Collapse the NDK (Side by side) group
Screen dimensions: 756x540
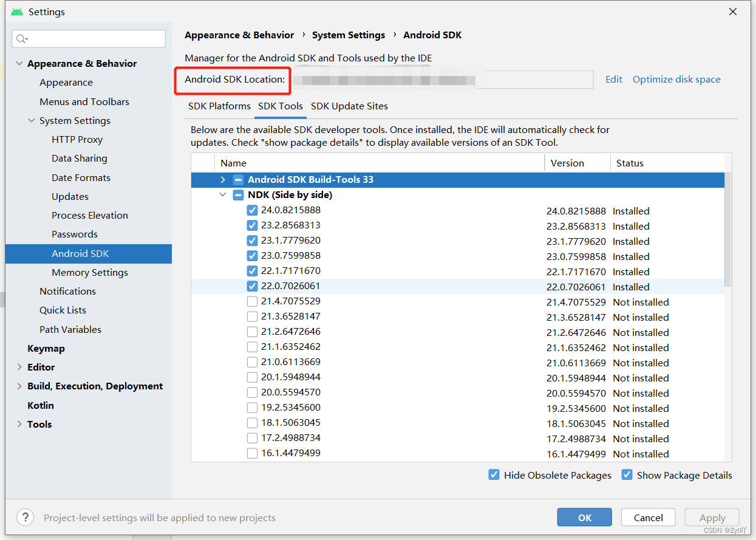pyautogui.click(x=222, y=195)
